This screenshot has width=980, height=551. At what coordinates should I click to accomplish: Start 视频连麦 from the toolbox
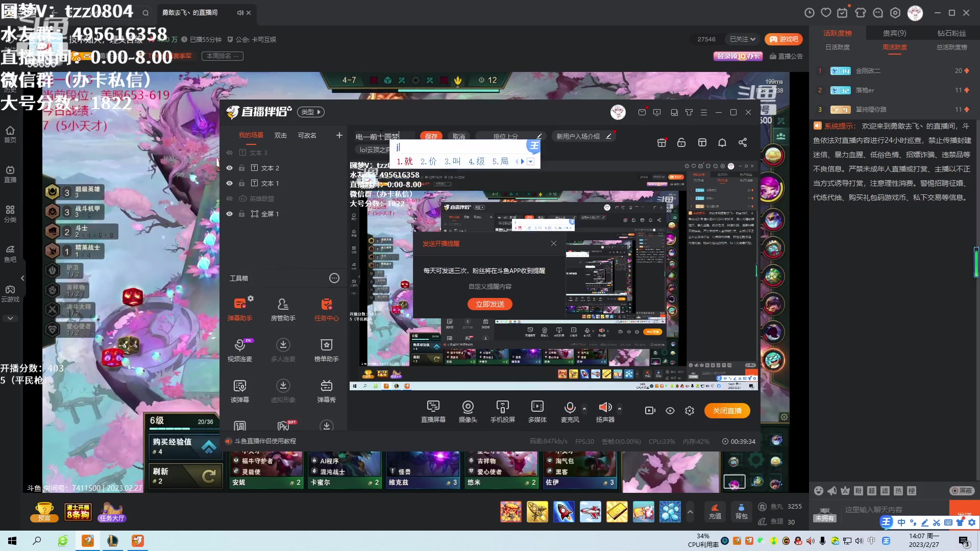coord(239,349)
